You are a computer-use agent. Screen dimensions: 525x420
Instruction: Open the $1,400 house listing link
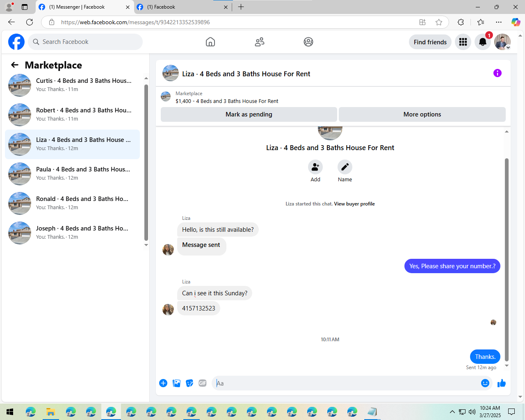point(227,101)
